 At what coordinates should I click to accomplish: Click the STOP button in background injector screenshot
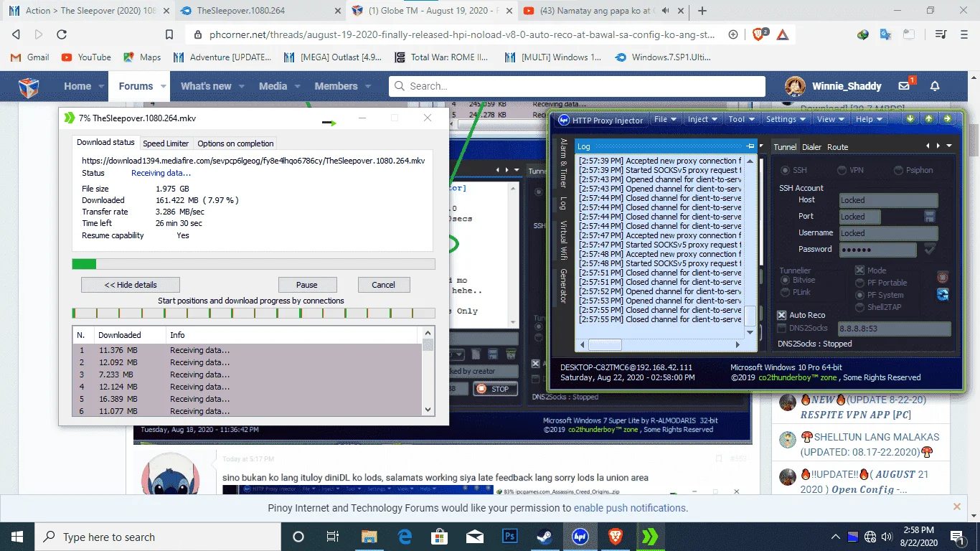click(x=494, y=389)
